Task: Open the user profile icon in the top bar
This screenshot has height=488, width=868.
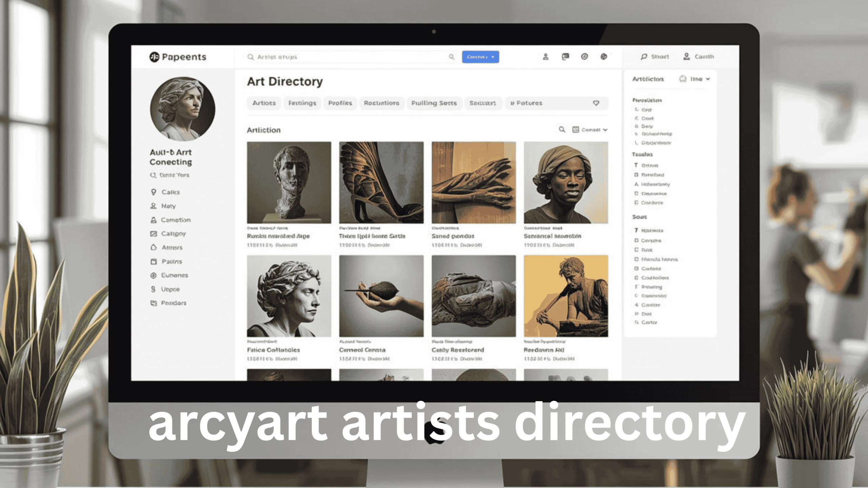Action: coord(546,57)
